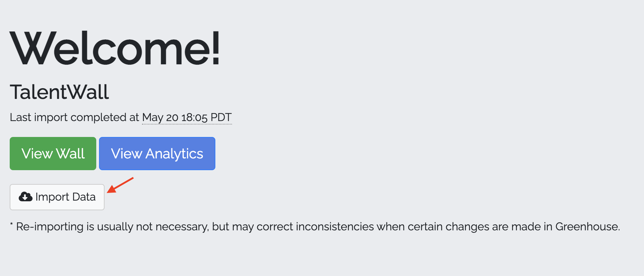Select the "PDT" timezone text

pyautogui.click(x=221, y=118)
